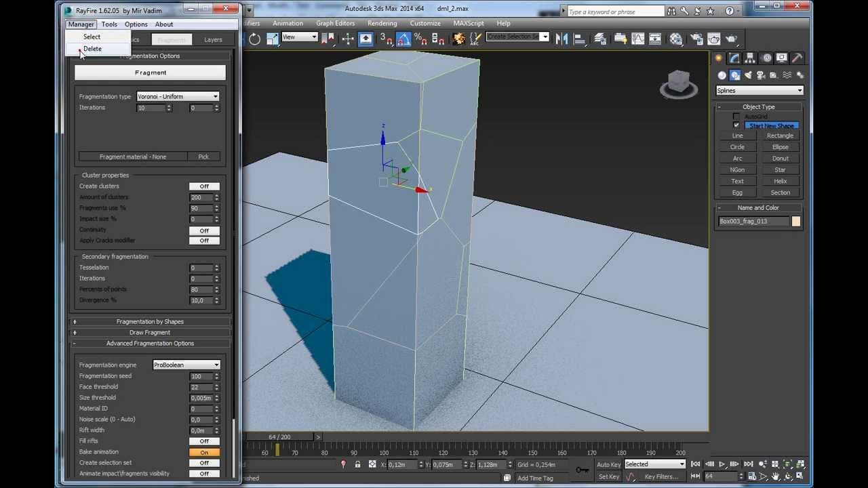Open the Modify command panel tab
This screenshot has width=868, height=488.
pyautogui.click(x=734, y=58)
